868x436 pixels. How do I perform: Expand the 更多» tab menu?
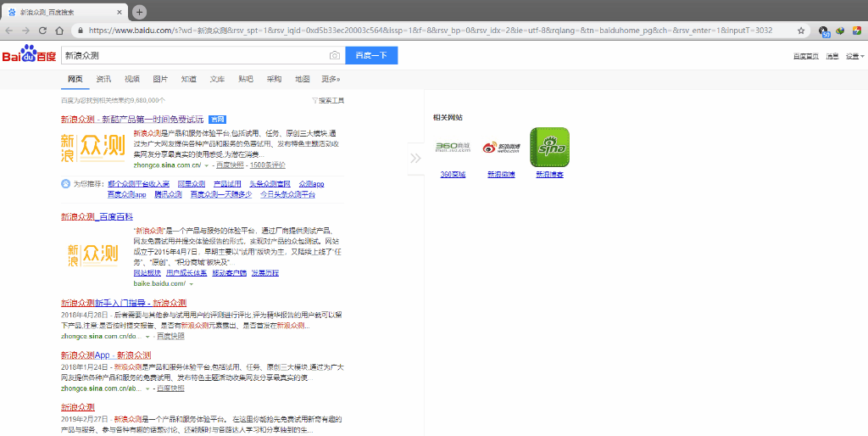coord(331,79)
